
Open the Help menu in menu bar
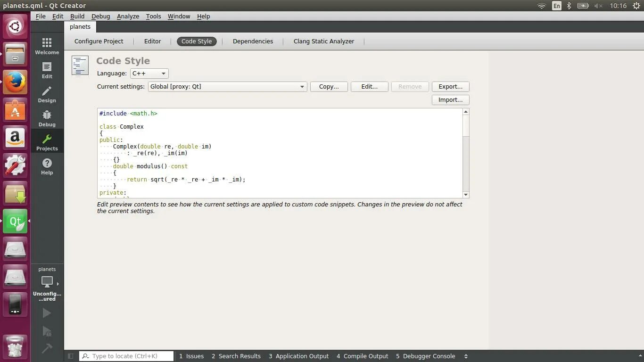coord(203,16)
